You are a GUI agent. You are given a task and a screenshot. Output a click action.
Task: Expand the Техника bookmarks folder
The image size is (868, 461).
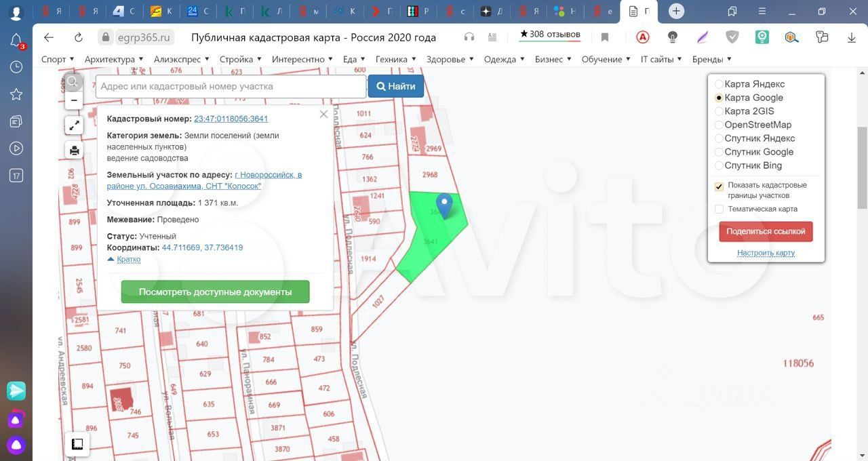(396, 59)
